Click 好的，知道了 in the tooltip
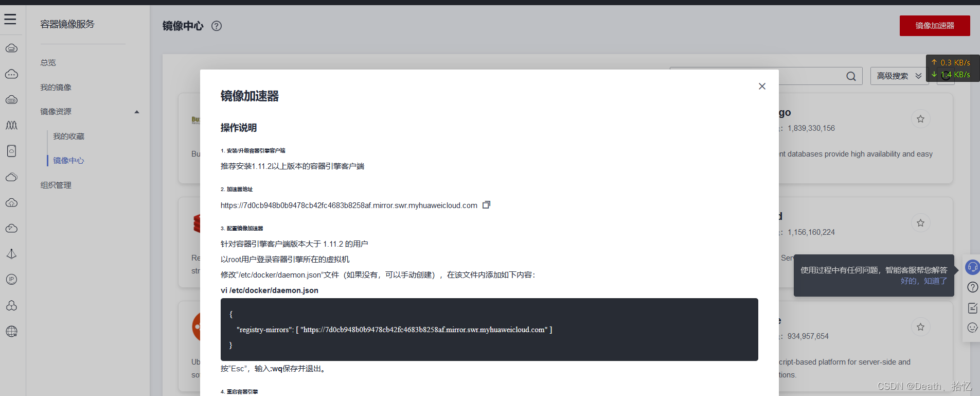The width and height of the screenshot is (980, 396). coord(923,281)
